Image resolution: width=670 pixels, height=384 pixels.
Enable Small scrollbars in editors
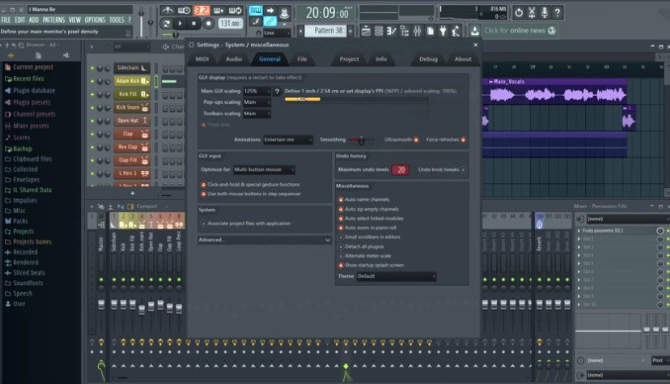(x=341, y=237)
